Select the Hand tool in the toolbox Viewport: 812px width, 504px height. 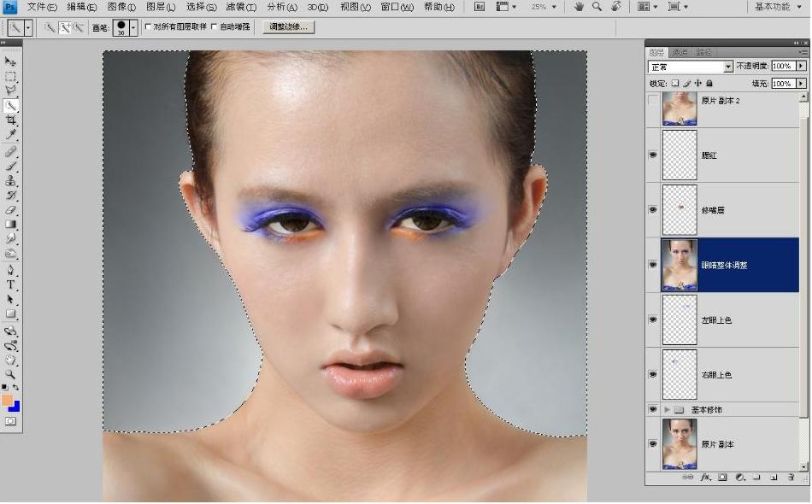coord(10,360)
